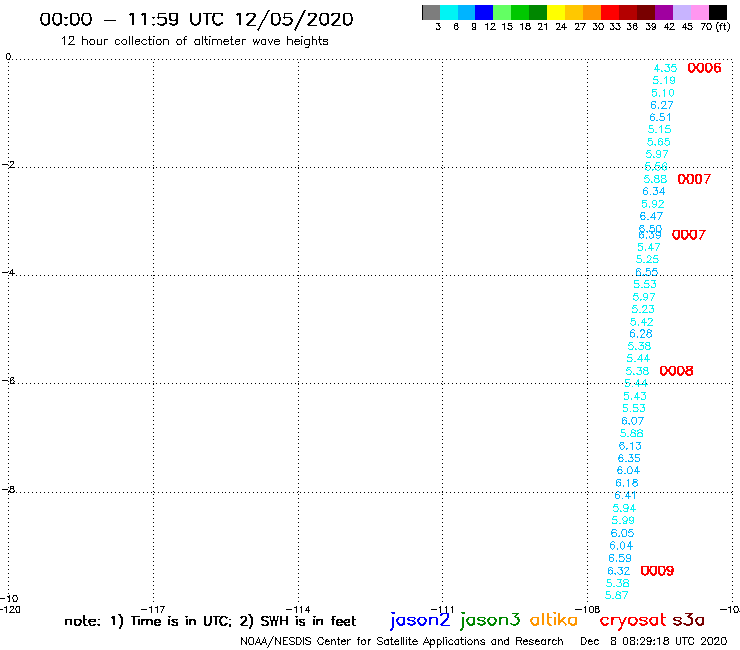740x650 pixels.
Task: Choose the pure blue legend swatch
Action: pyautogui.click(x=485, y=13)
